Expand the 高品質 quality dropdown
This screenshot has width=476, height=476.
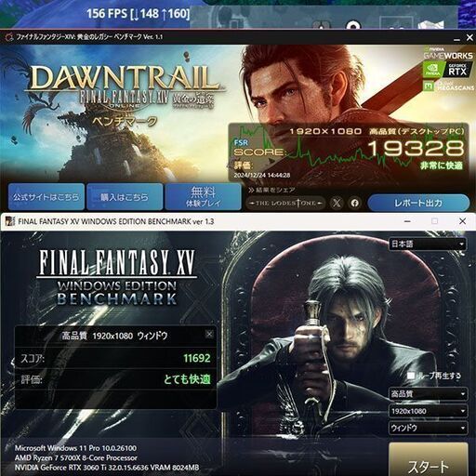(428, 394)
